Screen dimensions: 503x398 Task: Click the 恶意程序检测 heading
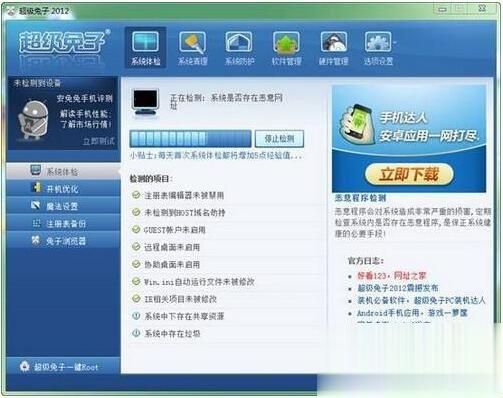360,198
